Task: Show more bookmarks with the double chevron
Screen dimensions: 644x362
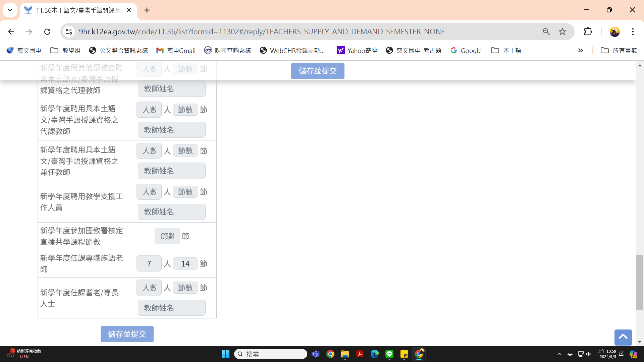Action: pos(580,50)
